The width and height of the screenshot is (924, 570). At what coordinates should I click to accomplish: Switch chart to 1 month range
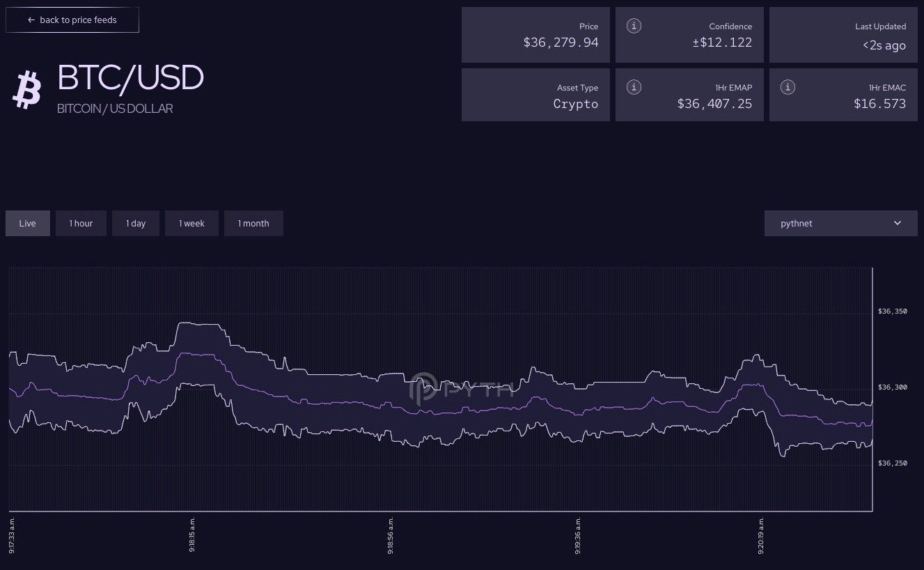[253, 224]
